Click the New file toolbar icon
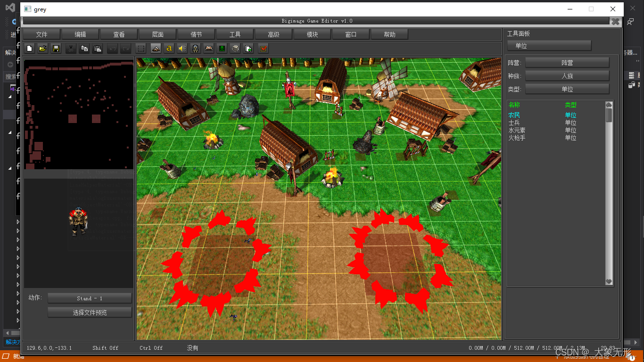The image size is (644, 362). (29, 48)
